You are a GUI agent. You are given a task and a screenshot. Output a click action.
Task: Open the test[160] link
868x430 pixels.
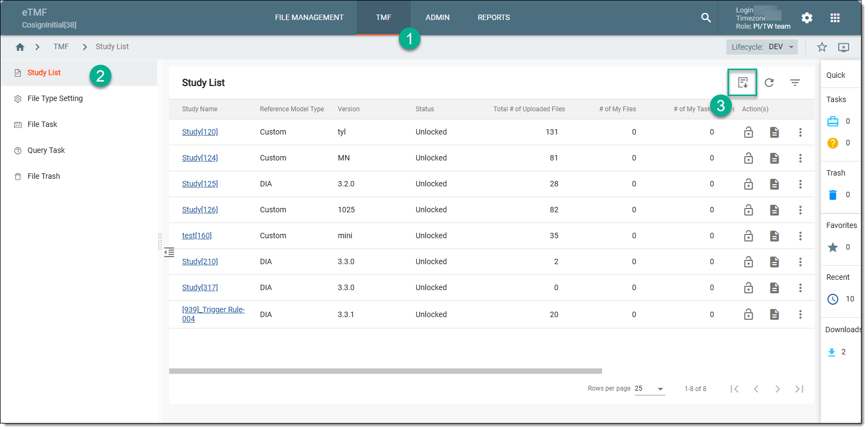pyautogui.click(x=197, y=236)
